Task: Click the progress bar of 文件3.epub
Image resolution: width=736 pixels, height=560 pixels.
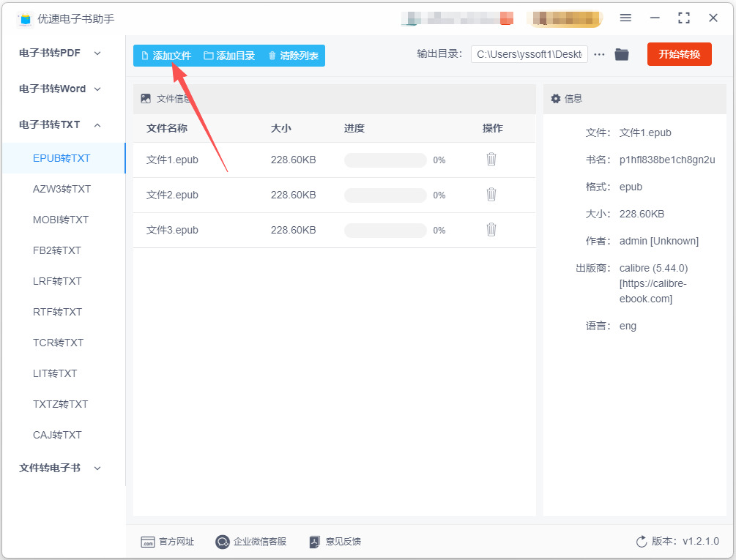Action: [x=385, y=231]
